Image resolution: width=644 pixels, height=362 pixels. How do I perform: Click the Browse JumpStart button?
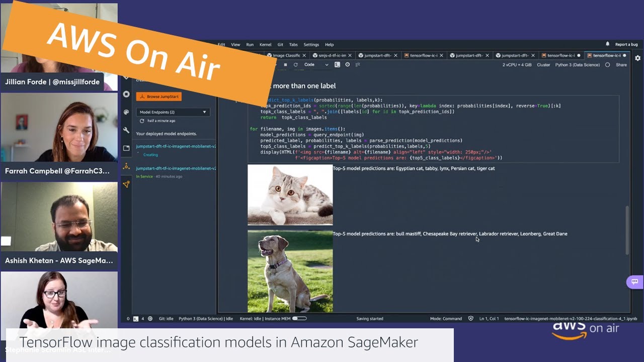coord(158,97)
